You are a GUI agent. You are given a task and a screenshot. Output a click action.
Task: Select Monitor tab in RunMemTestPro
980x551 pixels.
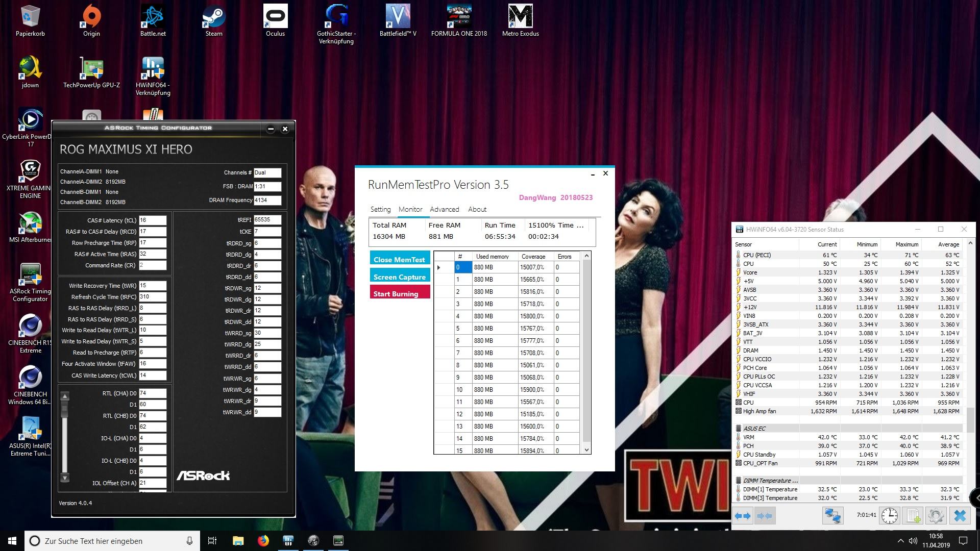pos(410,209)
